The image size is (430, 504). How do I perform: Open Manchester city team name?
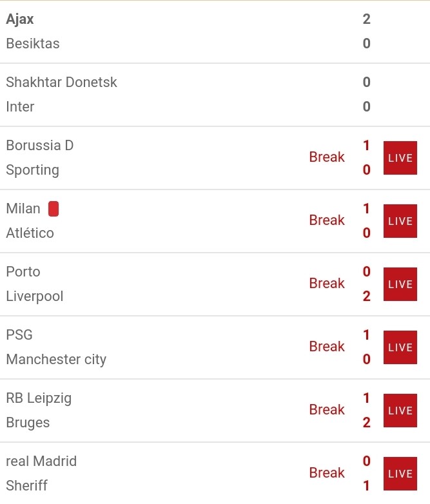click(x=56, y=360)
